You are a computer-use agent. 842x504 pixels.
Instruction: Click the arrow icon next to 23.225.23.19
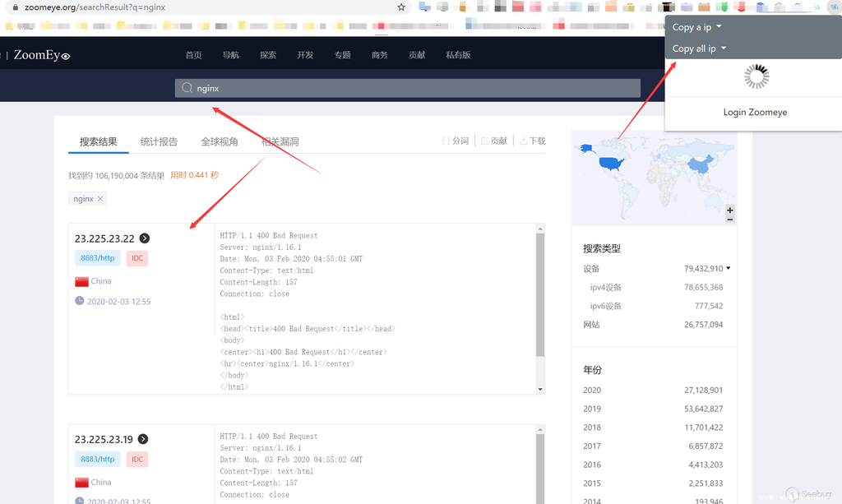[143, 439]
